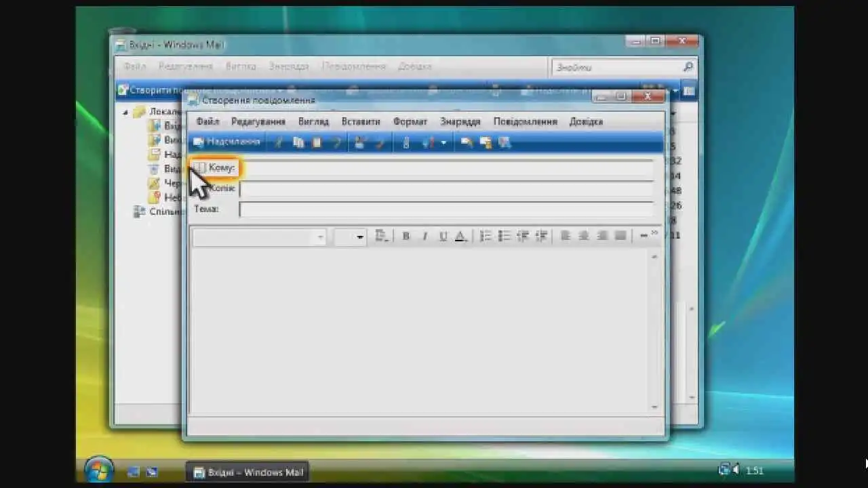Insert horizontal line icon
The image size is (868, 488).
coord(644,236)
